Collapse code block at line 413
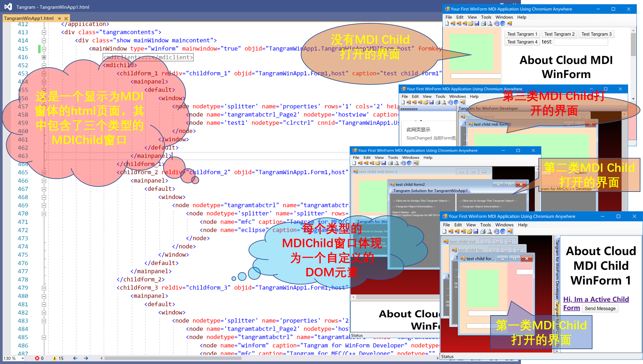Screen dimensions: 643x364 click(x=44, y=32)
